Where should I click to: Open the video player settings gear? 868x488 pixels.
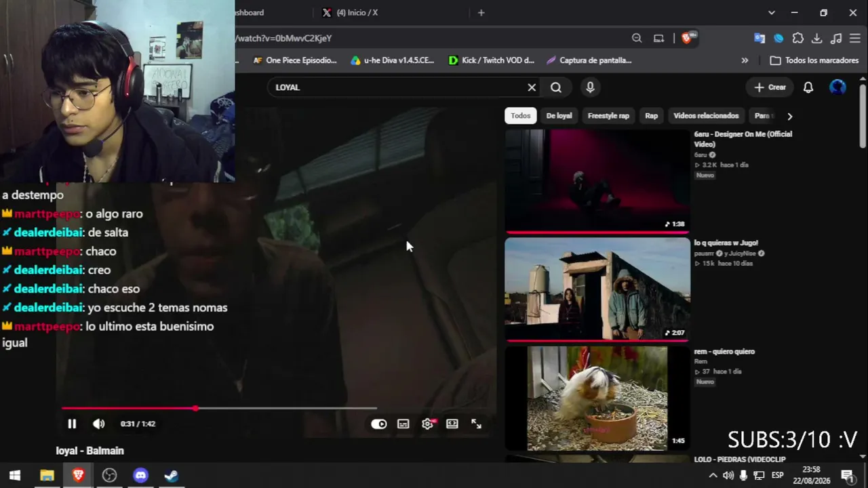428,424
